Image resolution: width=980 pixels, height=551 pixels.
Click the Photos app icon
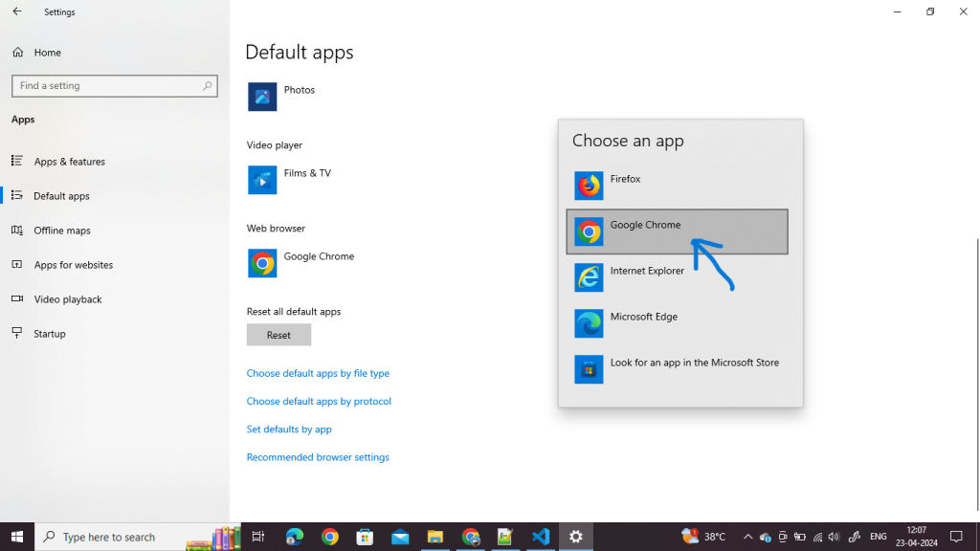(262, 97)
